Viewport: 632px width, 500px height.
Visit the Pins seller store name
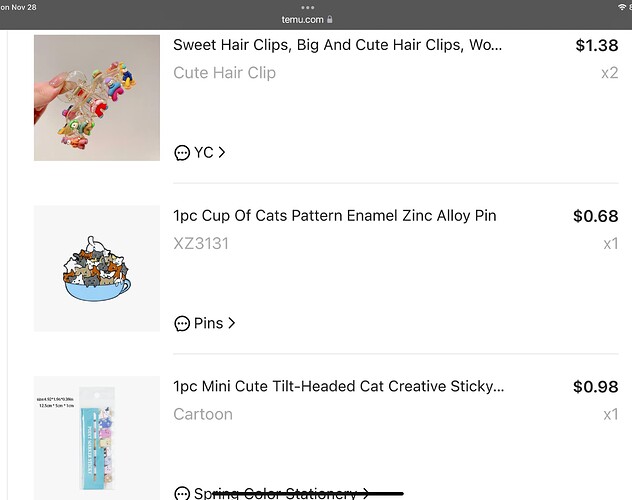209,324
